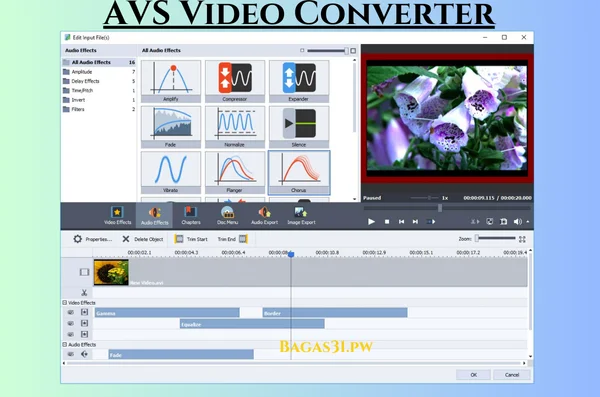
Task: Open the Chapters tab
Action: [x=191, y=216]
